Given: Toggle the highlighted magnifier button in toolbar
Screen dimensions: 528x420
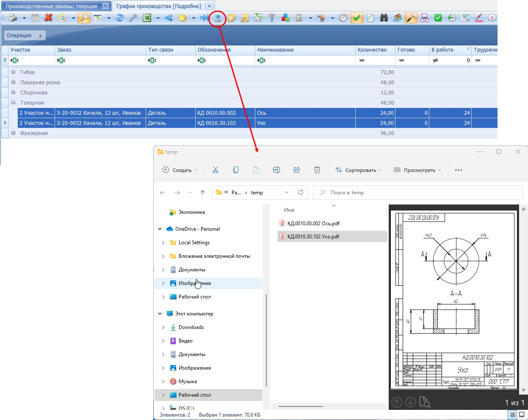Looking at the screenshot, I should coord(84,18).
